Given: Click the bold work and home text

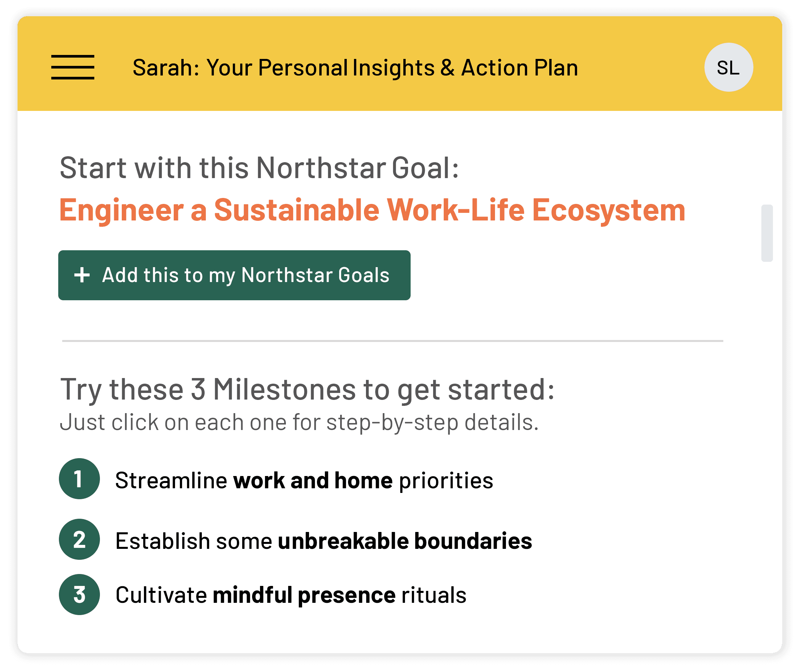Looking at the screenshot, I should 313,480.
